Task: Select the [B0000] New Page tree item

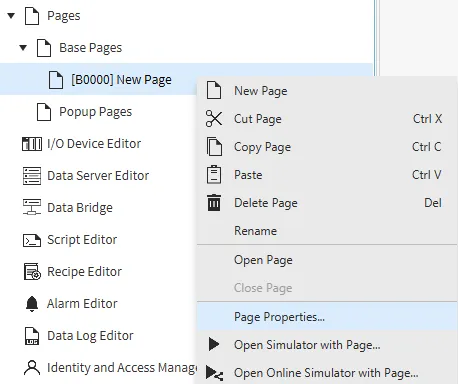Action: [121, 80]
